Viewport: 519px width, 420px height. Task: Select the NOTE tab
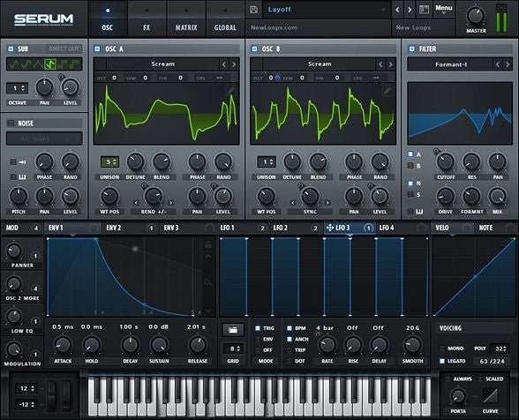(x=495, y=228)
